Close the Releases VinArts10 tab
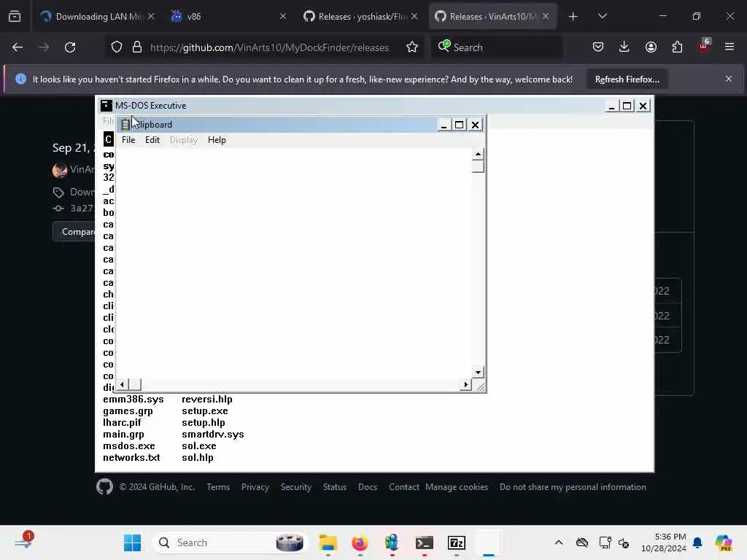 point(546,16)
